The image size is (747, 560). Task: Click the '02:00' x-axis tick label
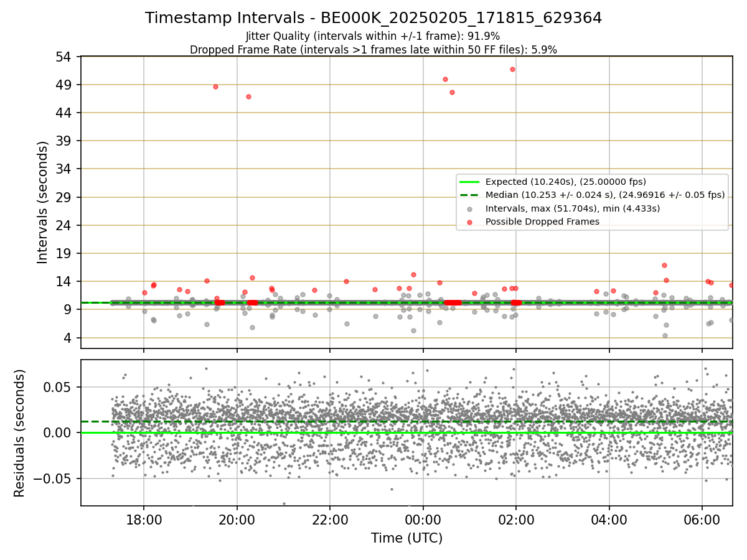pos(516,521)
